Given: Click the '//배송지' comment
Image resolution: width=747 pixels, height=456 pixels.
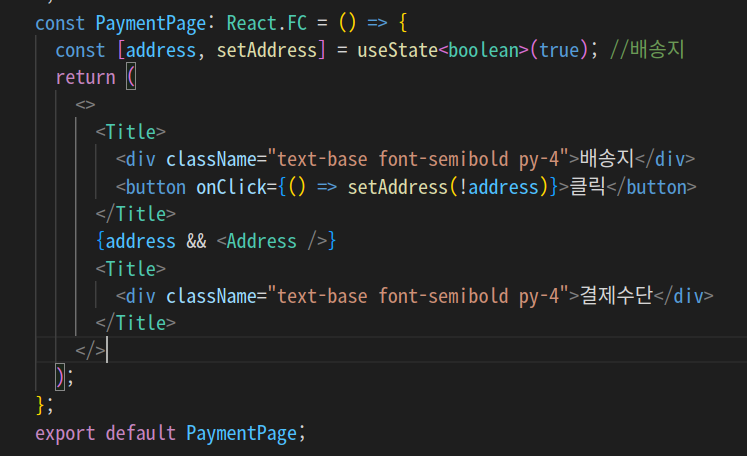Looking at the screenshot, I should pos(646,50).
